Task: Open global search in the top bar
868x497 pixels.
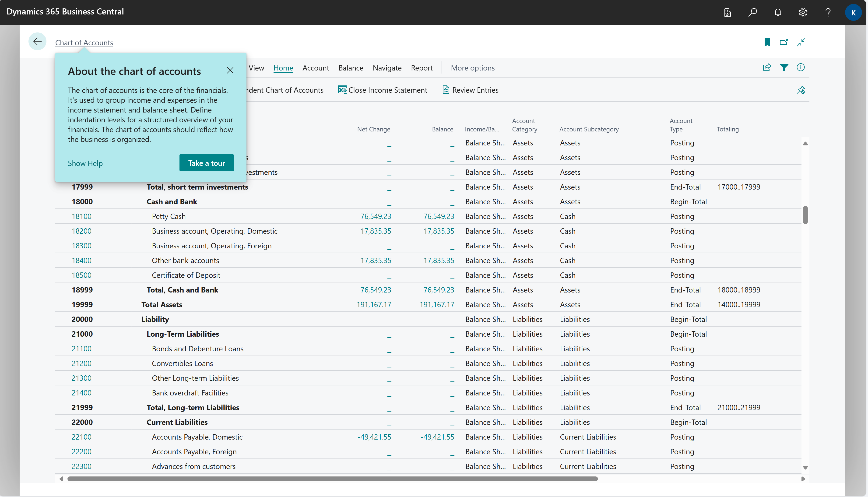Action: 752,12
